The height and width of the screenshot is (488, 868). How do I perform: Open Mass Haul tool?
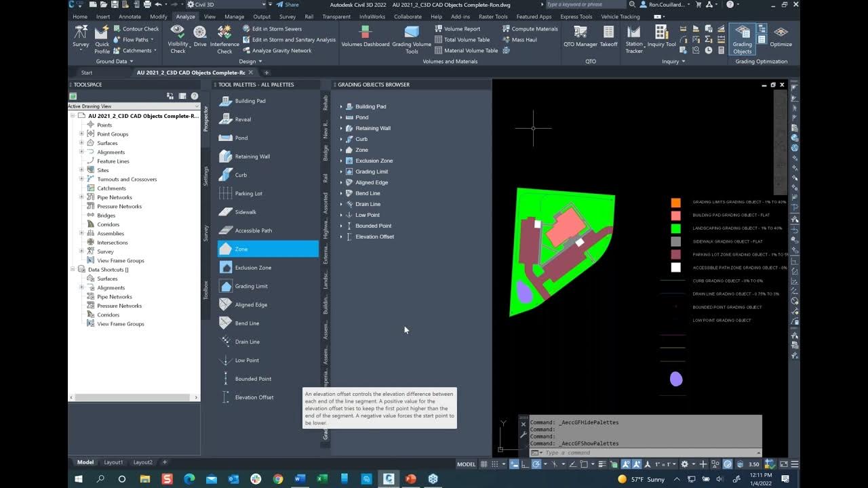[519, 40]
